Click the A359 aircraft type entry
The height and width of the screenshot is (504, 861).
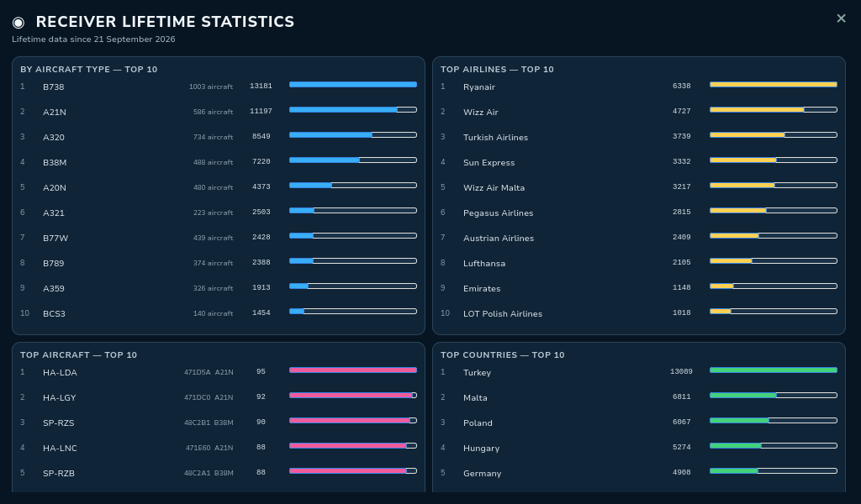point(53,288)
